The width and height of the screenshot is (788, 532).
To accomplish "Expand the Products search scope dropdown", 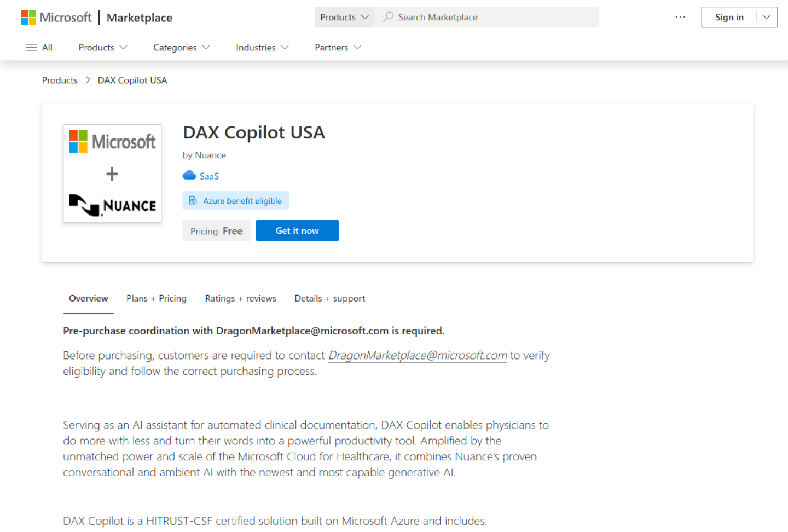I will point(345,17).
